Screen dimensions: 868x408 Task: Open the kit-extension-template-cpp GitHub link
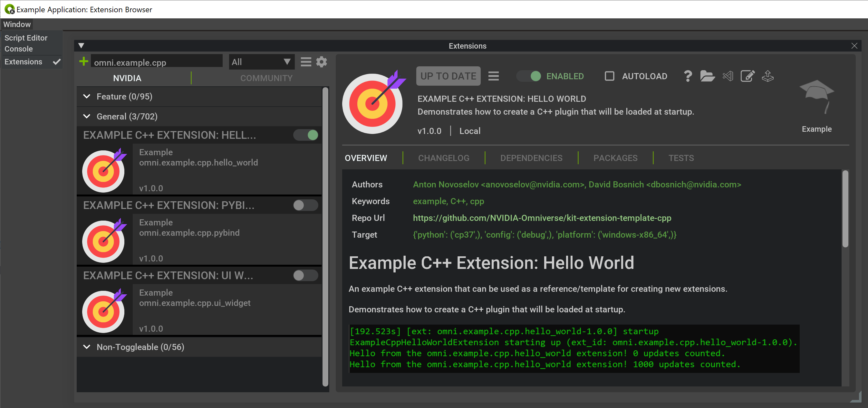[542, 218]
